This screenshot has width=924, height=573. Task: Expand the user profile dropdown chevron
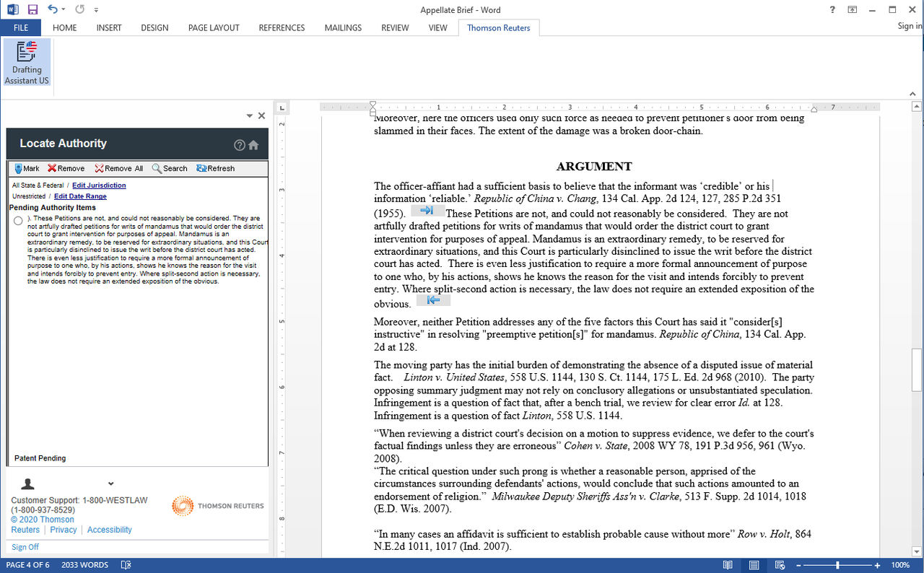110,484
